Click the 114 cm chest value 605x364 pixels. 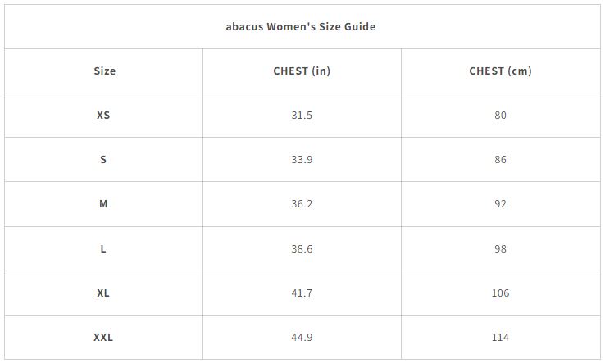[500, 337]
